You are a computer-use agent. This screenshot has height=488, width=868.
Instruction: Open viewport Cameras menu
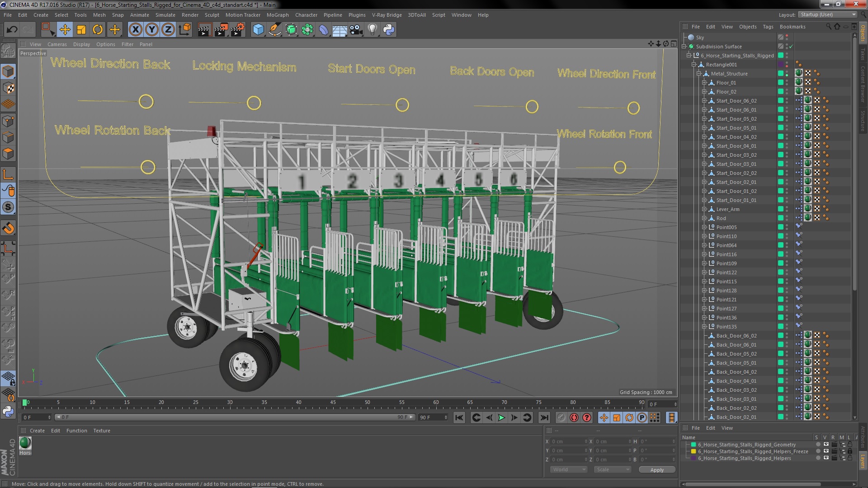[x=57, y=44]
